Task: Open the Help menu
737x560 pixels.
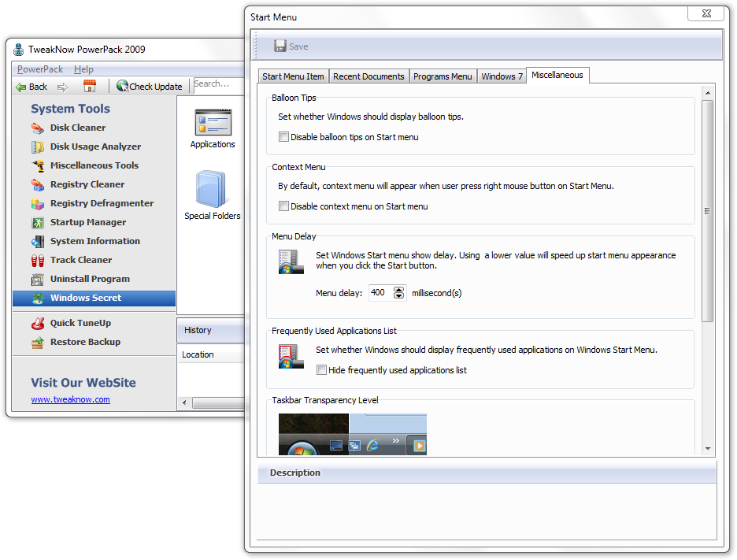Action: click(x=83, y=69)
